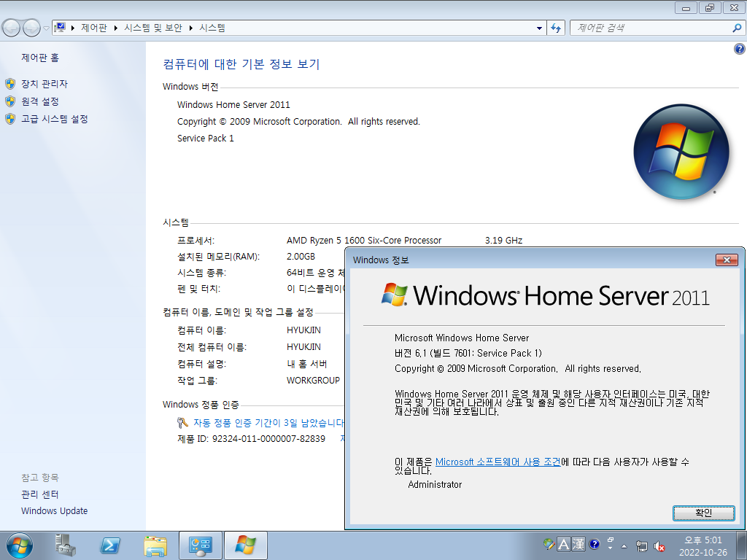
Task: Select 시스템 및 보안 in the breadcrumb
Action: click(153, 28)
